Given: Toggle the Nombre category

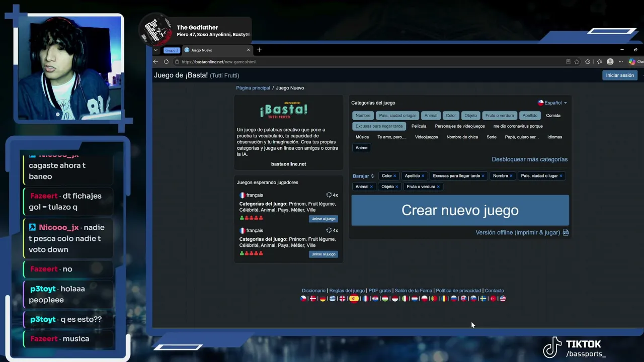Looking at the screenshot, I should [363, 116].
